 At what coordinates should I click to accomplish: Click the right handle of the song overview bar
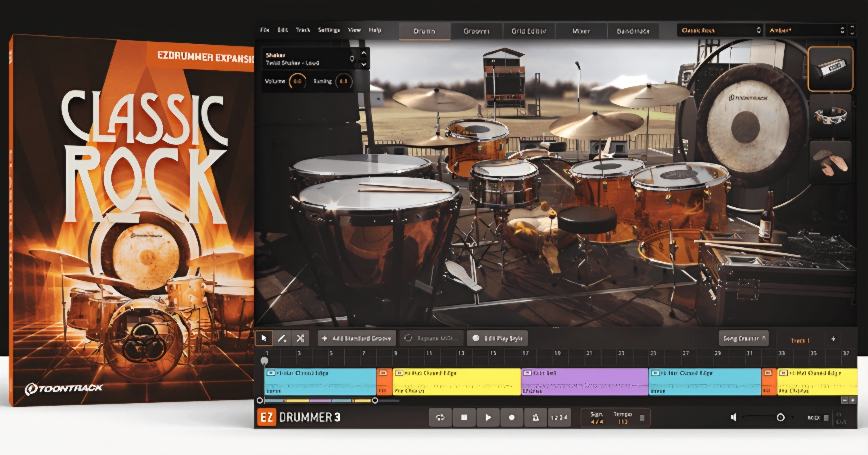(x=375, y=400)
